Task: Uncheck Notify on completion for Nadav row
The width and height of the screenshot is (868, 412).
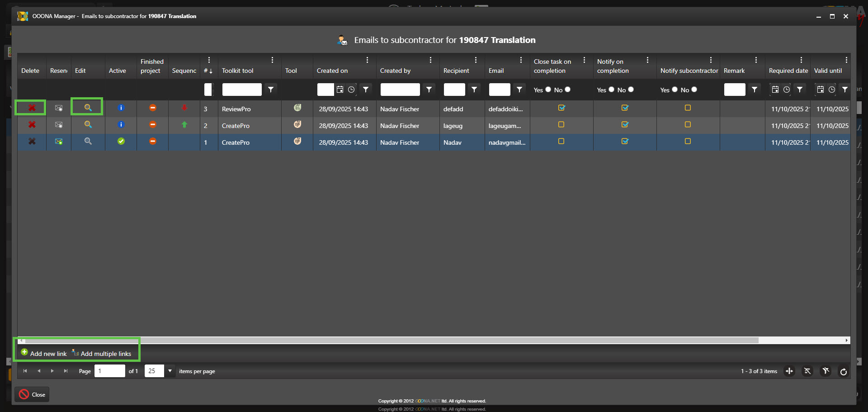Action: [624, 142]
